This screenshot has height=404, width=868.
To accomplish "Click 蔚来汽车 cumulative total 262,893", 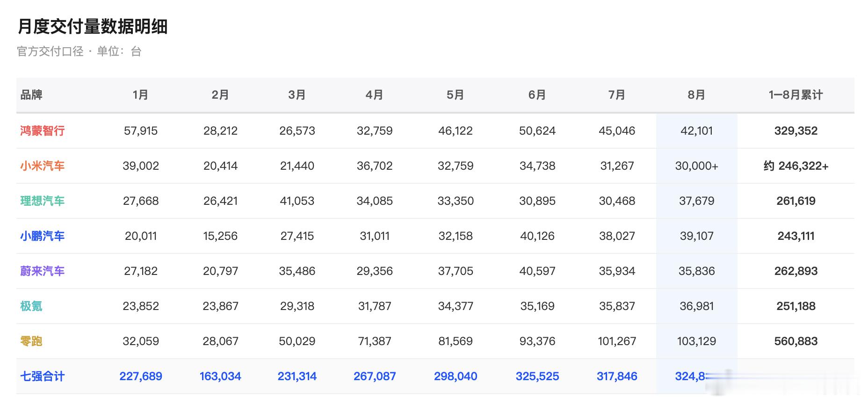I will (x=796, y=271).
